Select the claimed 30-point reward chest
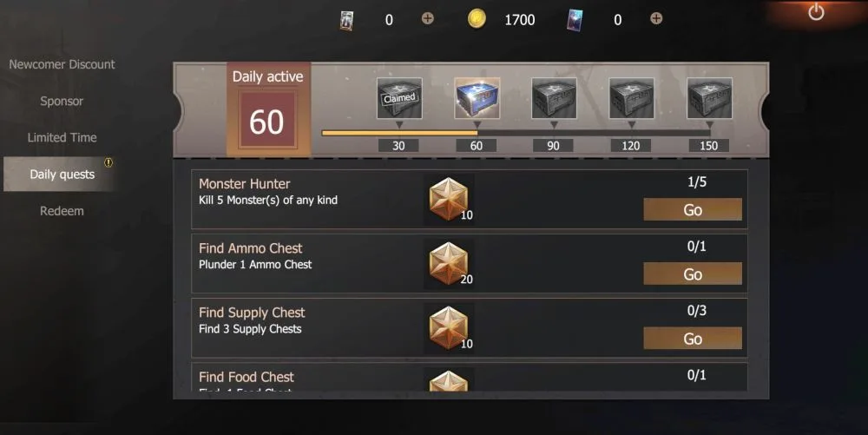This screenshot has width=868, height=435. coord(399,98)
